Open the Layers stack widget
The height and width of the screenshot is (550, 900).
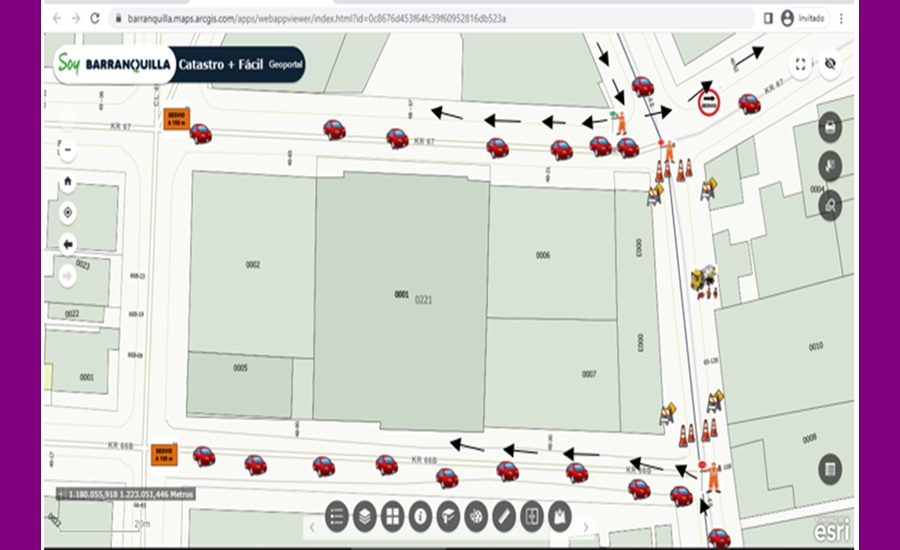pyautogui.click(x=364, y=515)
